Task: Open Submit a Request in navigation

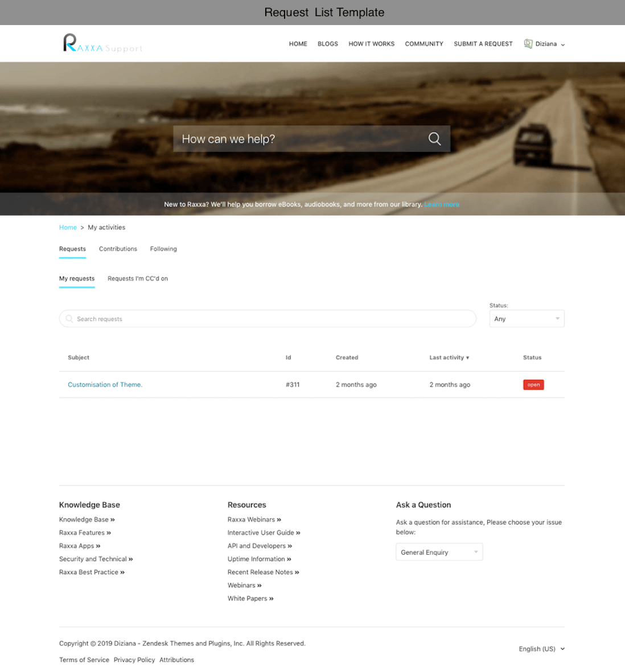Action: 483,44
